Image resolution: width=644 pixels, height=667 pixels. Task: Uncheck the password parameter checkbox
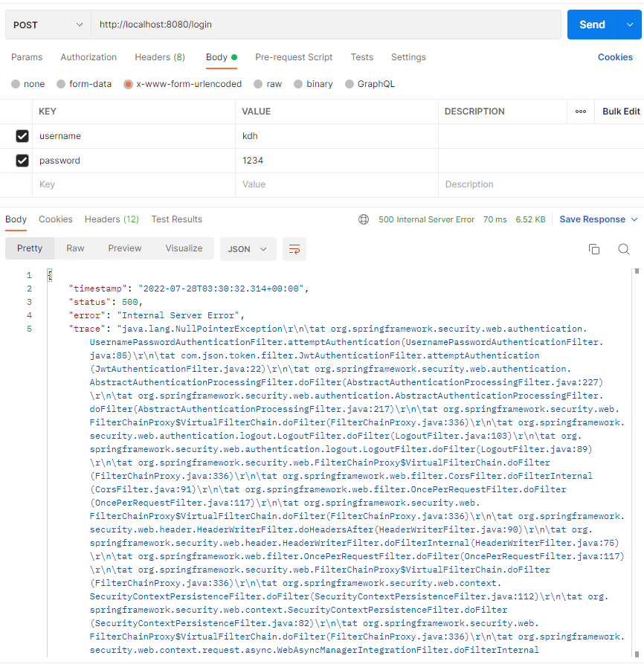pyautogui.click(x=22, y=161)
